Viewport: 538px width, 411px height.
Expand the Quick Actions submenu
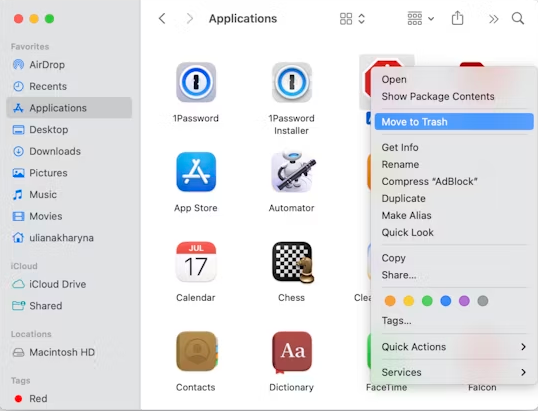(x=454, y=347)
